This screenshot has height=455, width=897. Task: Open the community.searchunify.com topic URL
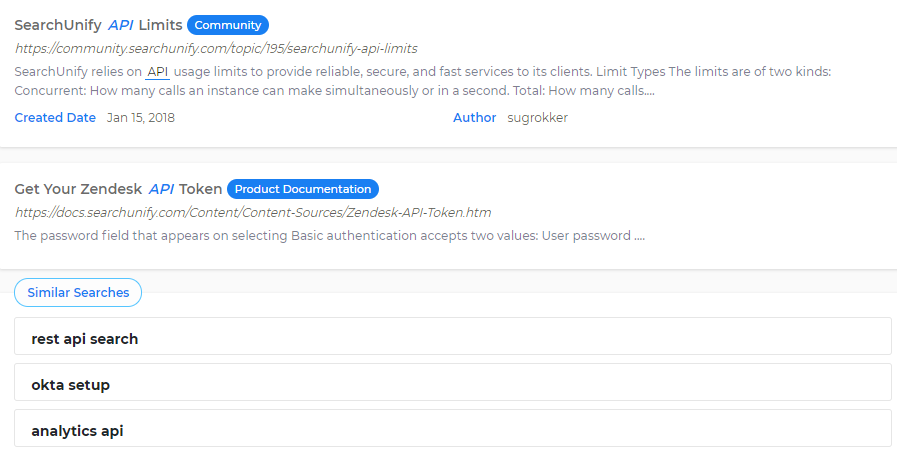click(216, 48)
